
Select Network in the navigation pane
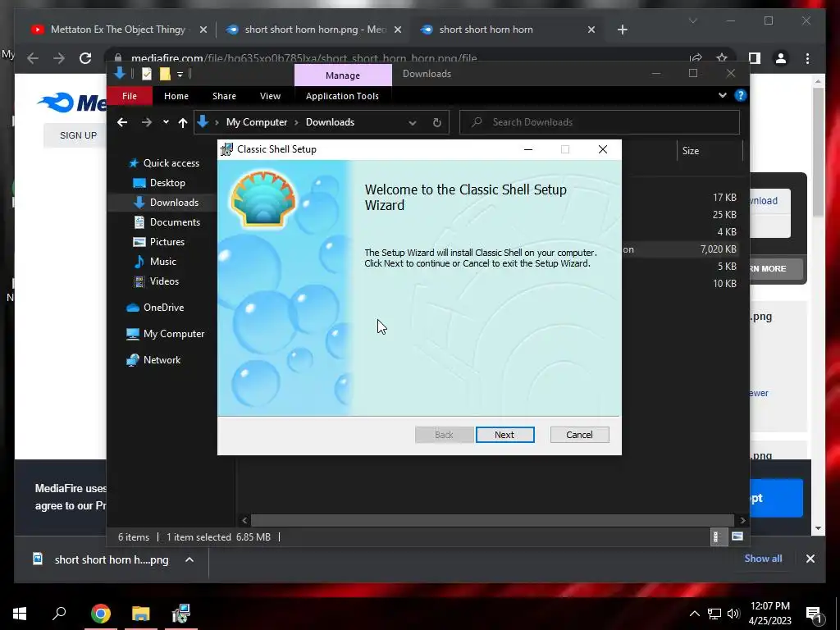pyautogui.click(x=153, y=360)
